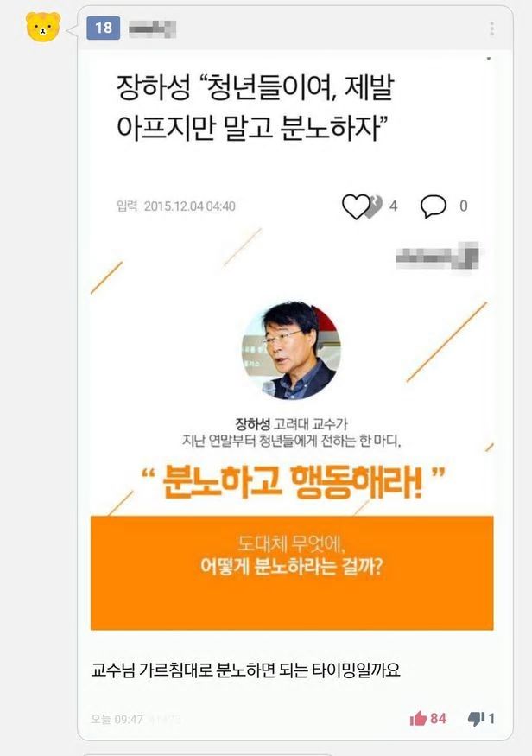Open the three-dot options menu

point(491,29)
